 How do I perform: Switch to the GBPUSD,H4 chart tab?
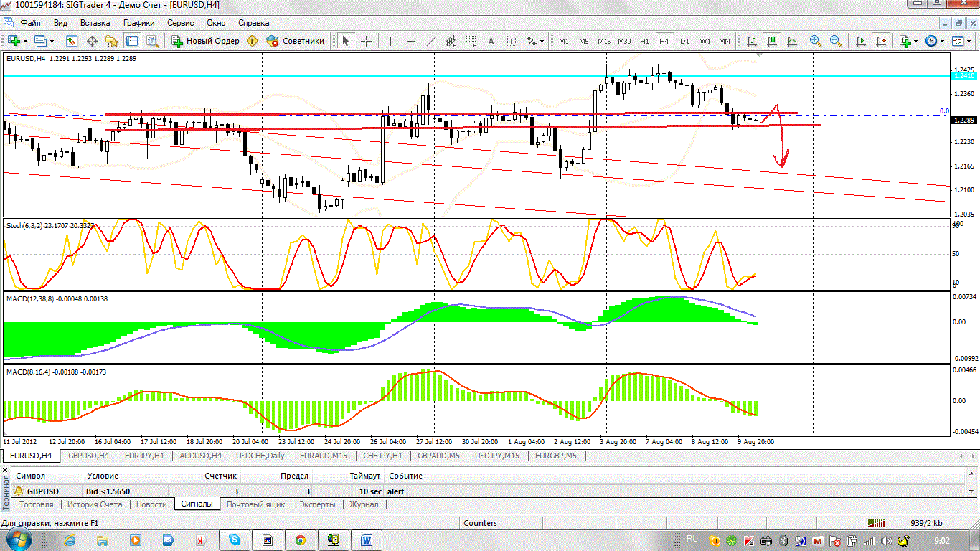pyautogui.click(x=88, y=456)
